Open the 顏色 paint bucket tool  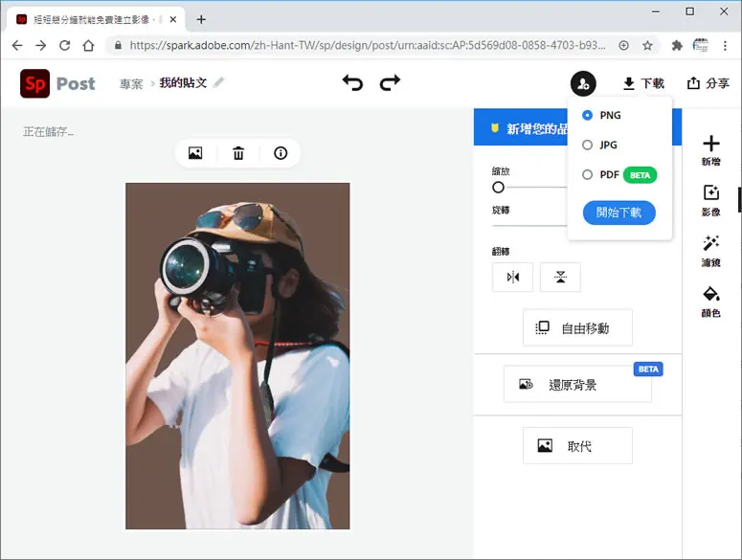pyautogui.click(x=710, y=302)
